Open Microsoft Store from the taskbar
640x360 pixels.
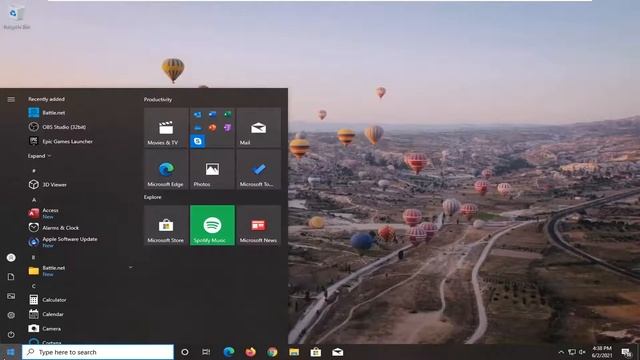coord(316,352)
